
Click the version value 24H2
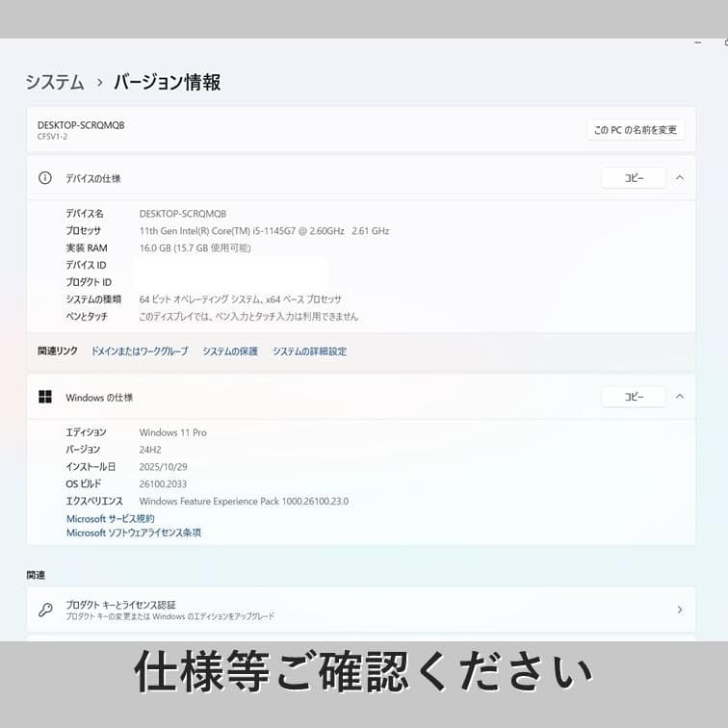click(150, 450)
